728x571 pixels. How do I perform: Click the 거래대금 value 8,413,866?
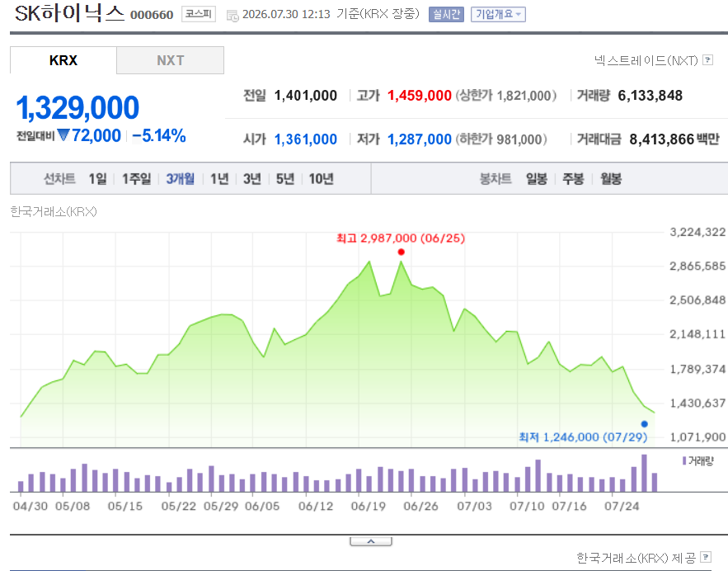pyautogui.click(x=661, y=139)
